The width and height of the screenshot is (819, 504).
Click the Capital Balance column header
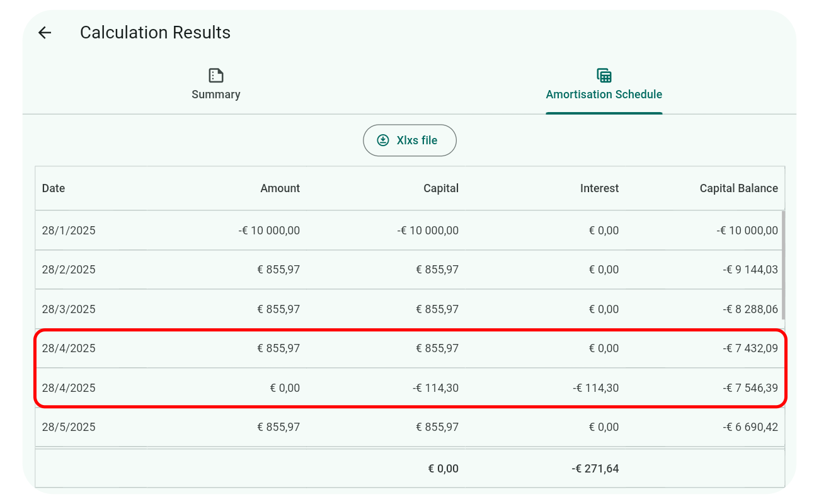[x=739, y=188]
